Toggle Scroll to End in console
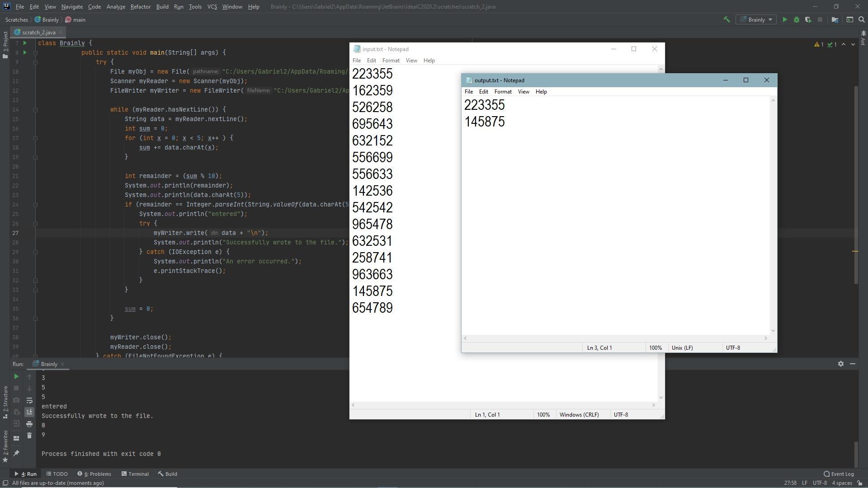Screen dimensions: 868x488 tap(29, 412)
